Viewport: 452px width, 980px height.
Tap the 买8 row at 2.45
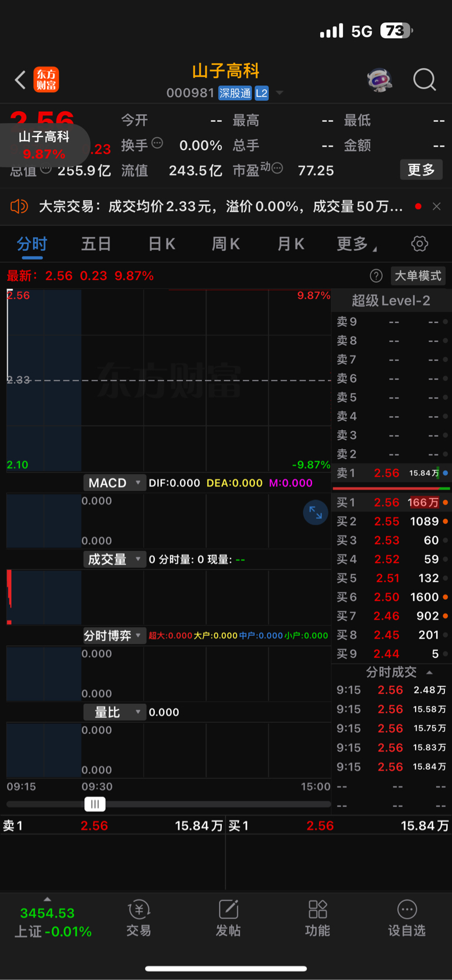pos(391,634)
